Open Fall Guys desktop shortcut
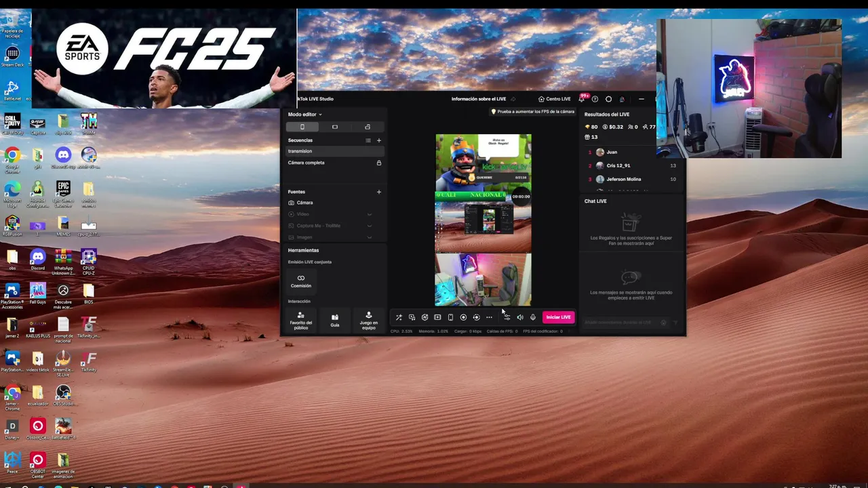Image resolution: width=868 pixels, height=488 pixels. [38, 293]
